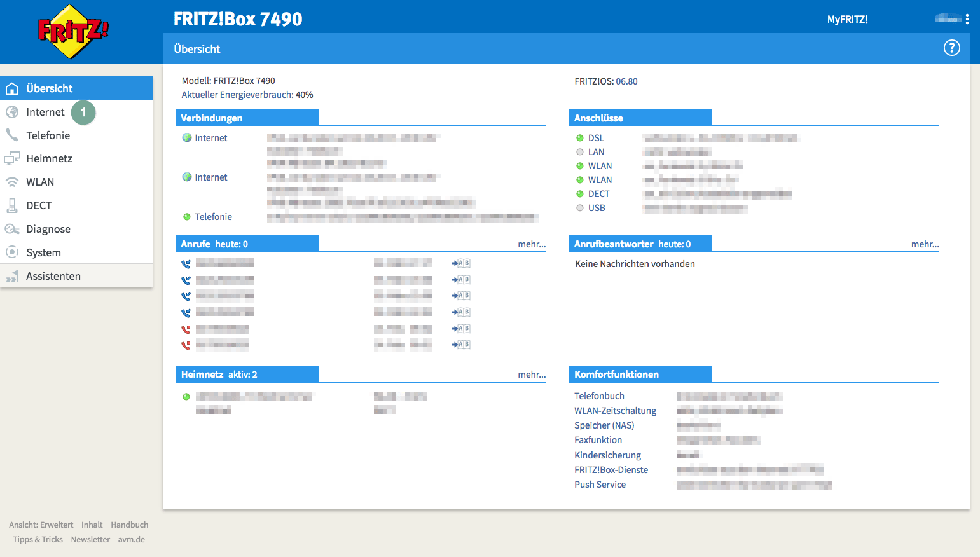This screenshot has width=980, height=557.
Task: Open Aktueller Energieverbrauch link
Action: coord(237,95)
